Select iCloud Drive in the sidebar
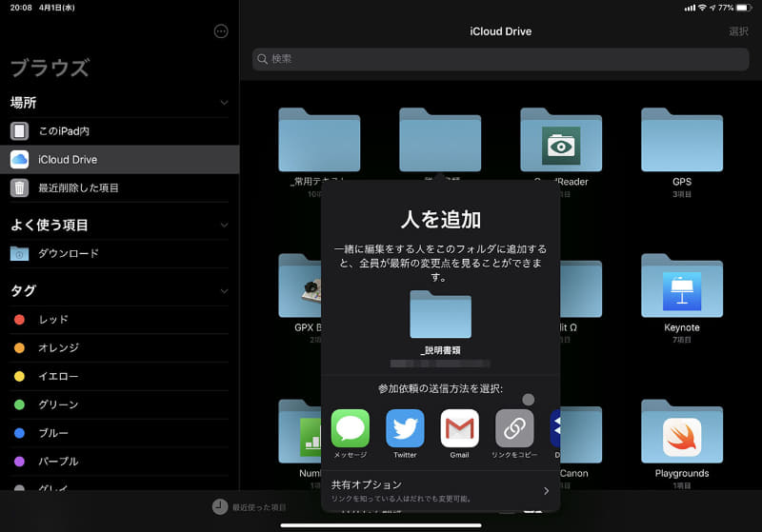Screen dimensions: 762x532 point(119,159)
